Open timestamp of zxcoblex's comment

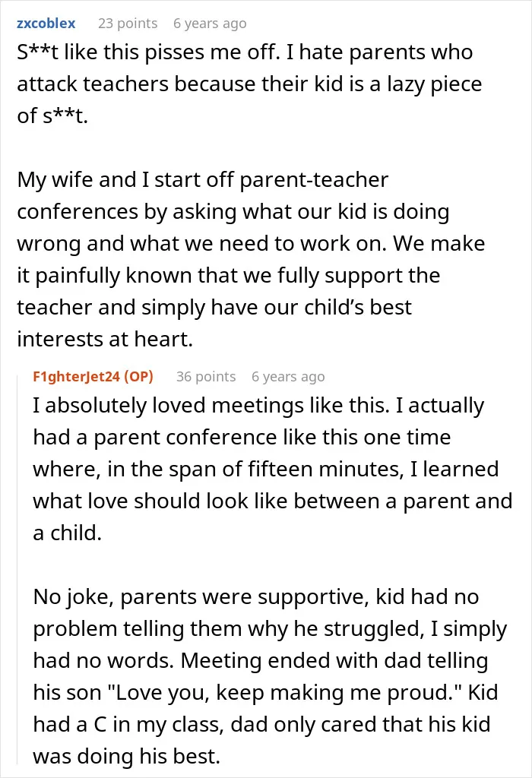point(210,24)
